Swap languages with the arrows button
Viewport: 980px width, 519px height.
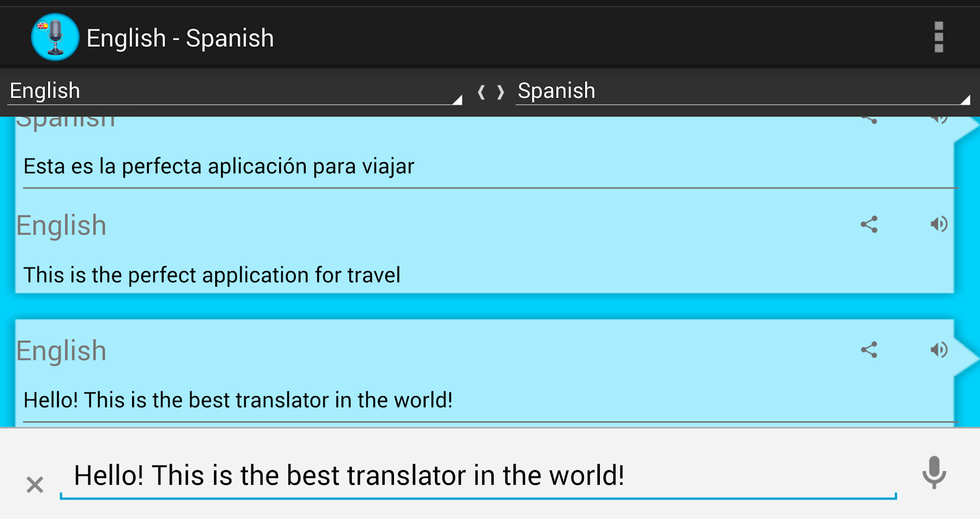point(490,92)
